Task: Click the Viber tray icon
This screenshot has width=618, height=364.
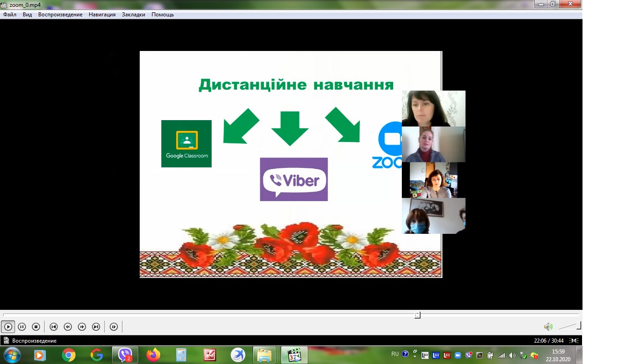Action: click(469, 355)
